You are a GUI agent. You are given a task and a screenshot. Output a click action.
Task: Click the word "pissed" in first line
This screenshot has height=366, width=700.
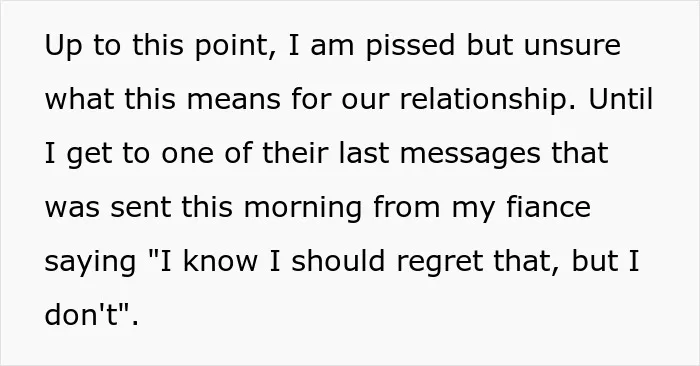pyautogui.click(x=410, y=46)
